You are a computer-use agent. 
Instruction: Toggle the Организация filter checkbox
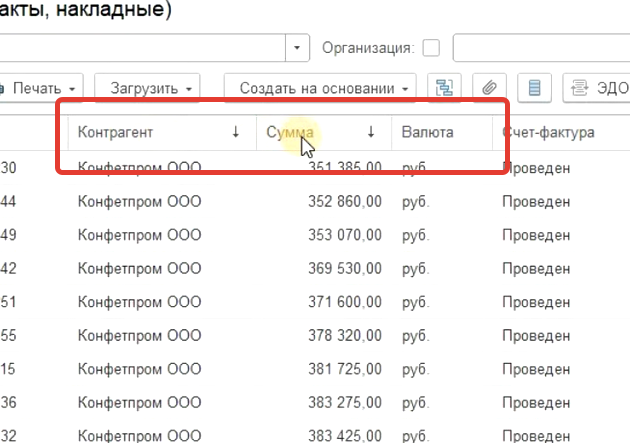(431, 48)
